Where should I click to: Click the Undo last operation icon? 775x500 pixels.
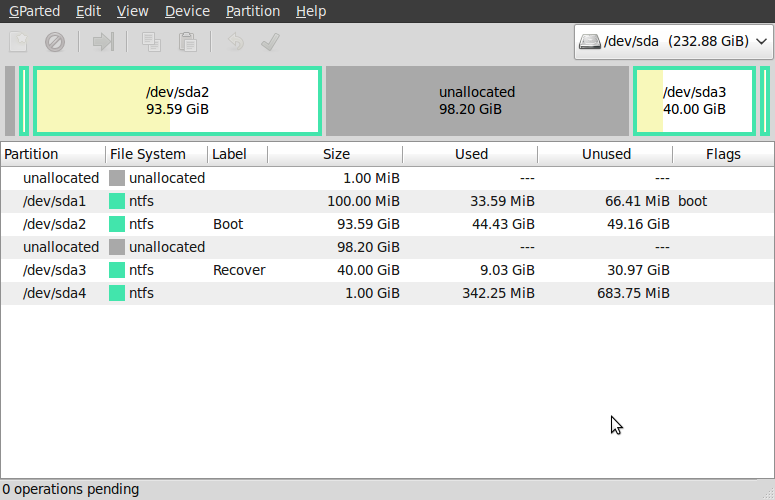[235, 42]
